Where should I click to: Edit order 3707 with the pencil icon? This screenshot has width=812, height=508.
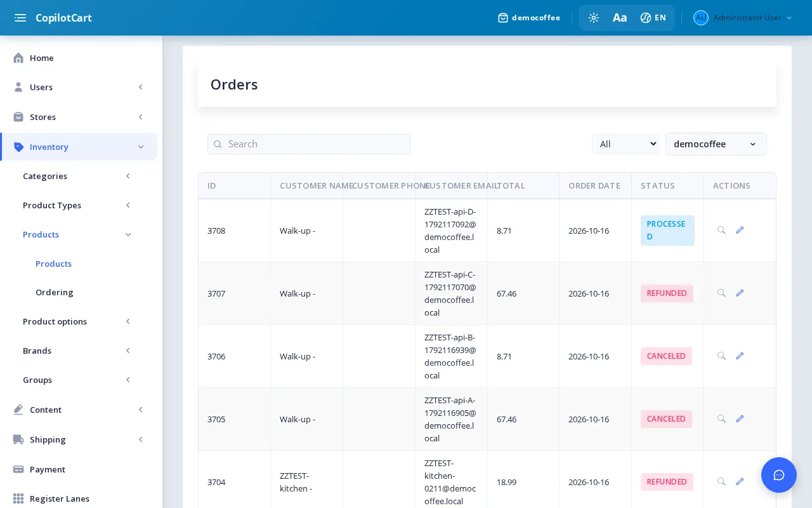pos(740,293)
